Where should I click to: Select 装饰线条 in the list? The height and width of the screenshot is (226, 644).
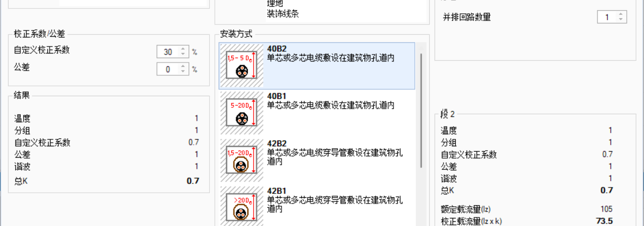click(x=283, y=14)
